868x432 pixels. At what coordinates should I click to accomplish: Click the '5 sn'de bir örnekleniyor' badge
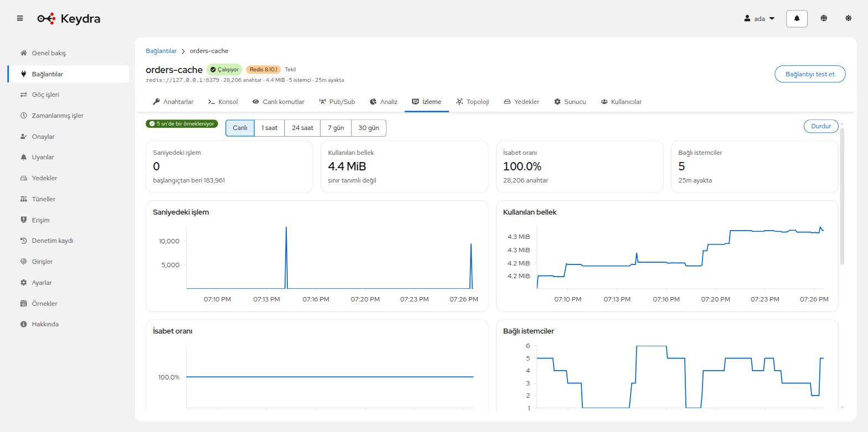pos(182,124)
